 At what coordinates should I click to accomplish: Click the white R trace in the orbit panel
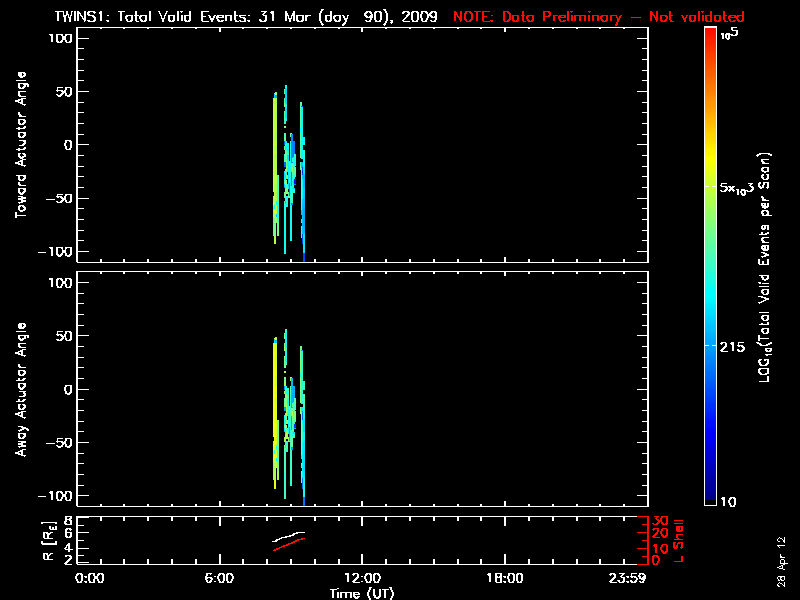[x=290, y=536]
